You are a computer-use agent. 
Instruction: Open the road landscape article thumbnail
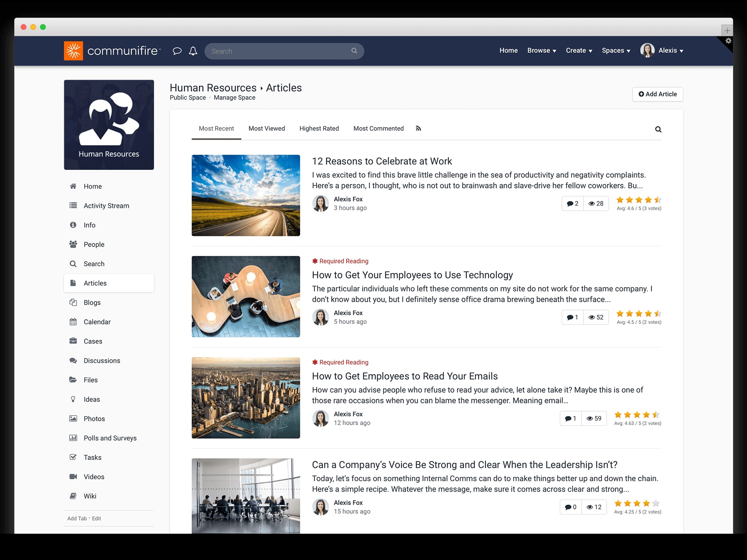(245, 195)
